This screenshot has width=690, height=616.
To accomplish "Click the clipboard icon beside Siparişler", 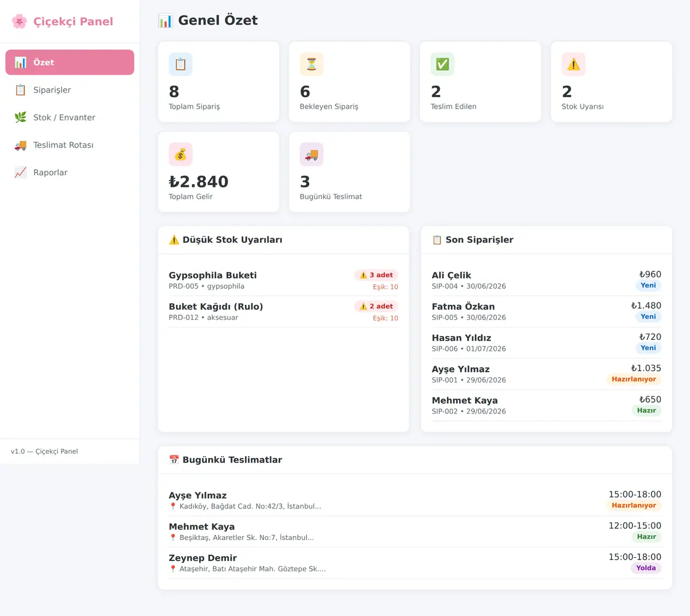I will [21, 90].
